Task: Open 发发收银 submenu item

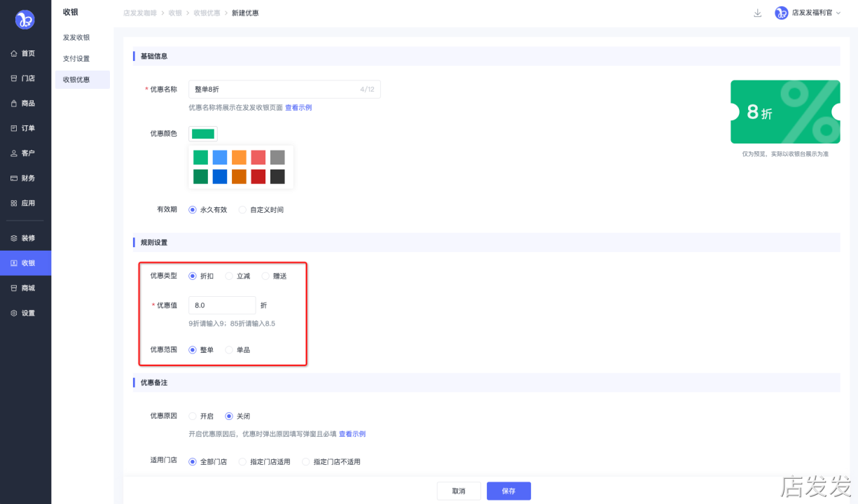Action: click(76, 38)
